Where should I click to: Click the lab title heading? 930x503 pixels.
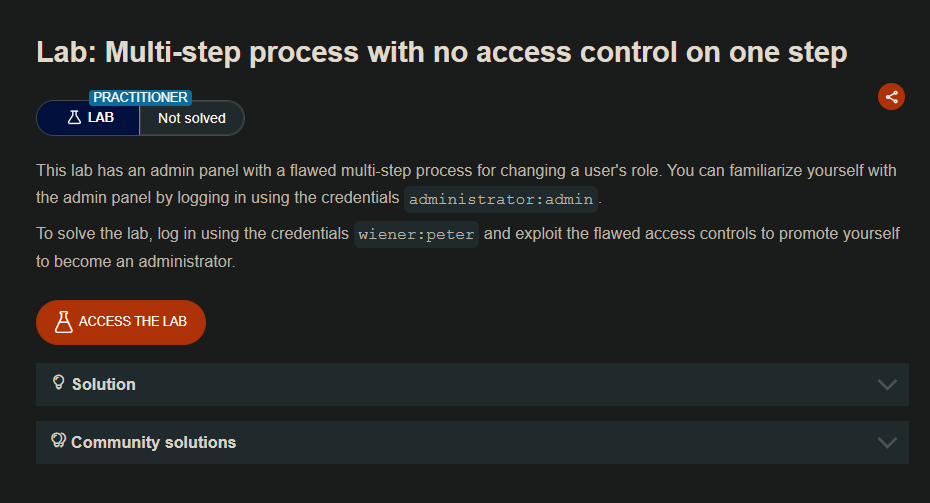[441, 52]
